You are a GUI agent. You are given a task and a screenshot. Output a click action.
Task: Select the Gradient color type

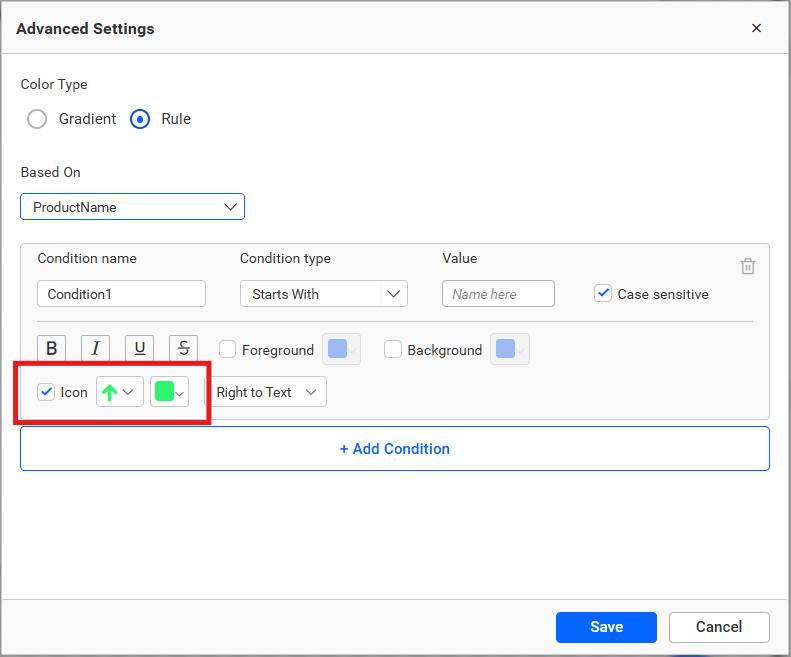point(37,119)
